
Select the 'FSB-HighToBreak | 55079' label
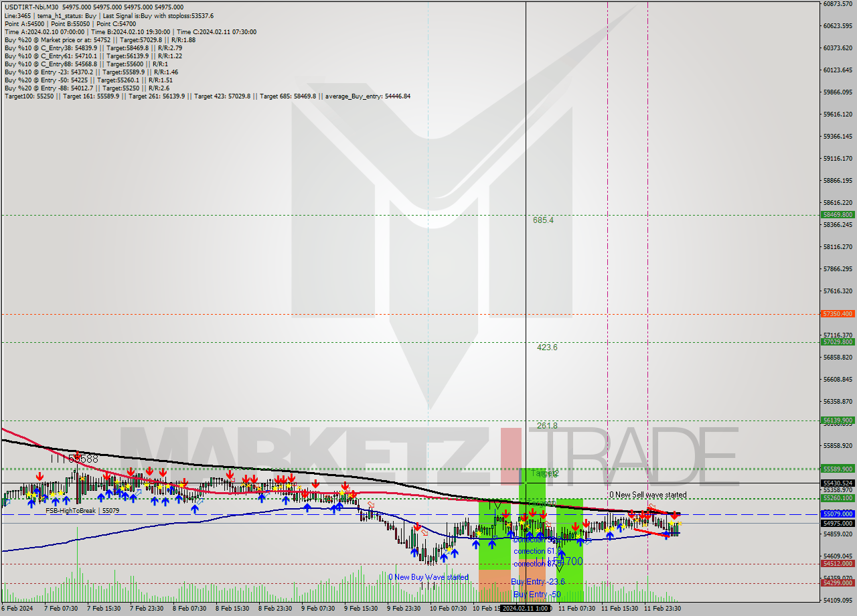coord(82,511)
